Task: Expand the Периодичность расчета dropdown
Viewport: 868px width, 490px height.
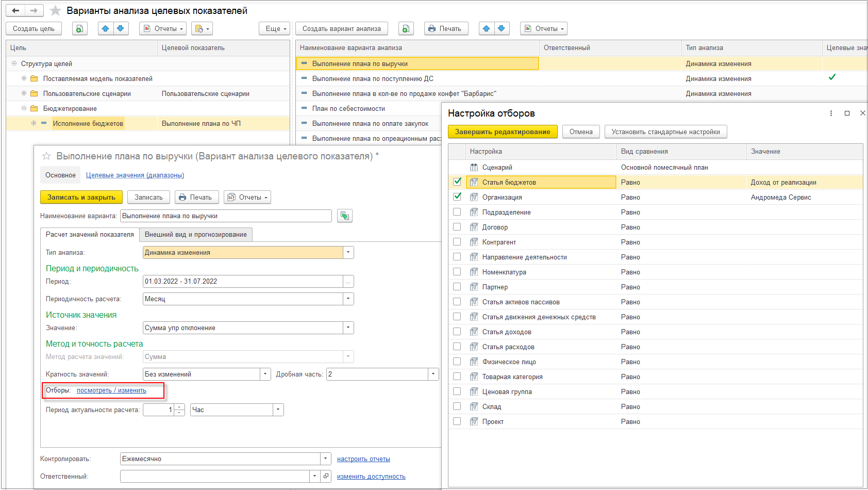Action: [x=348, y=299]
